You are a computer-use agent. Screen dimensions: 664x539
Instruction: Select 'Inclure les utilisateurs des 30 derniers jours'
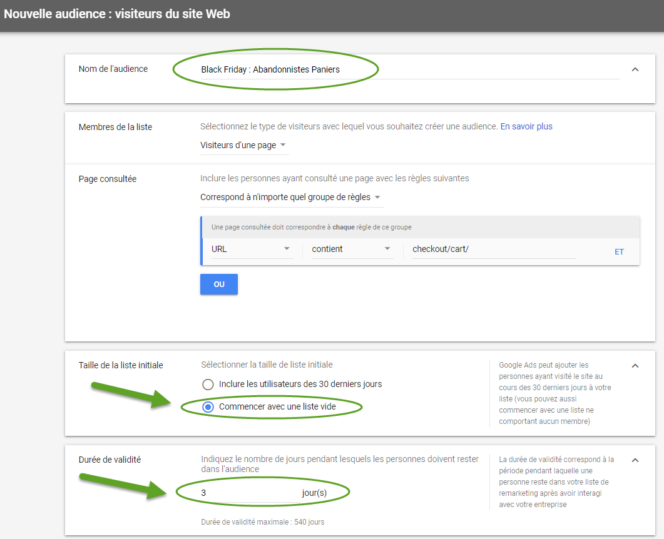[208, 385]
